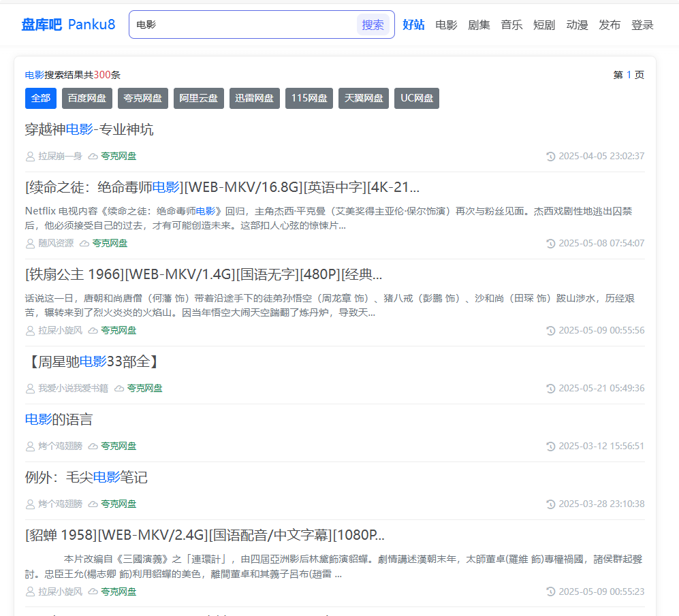Open the 短剧 navigation item
Screen dimensions: 679x616
[544, 25]
